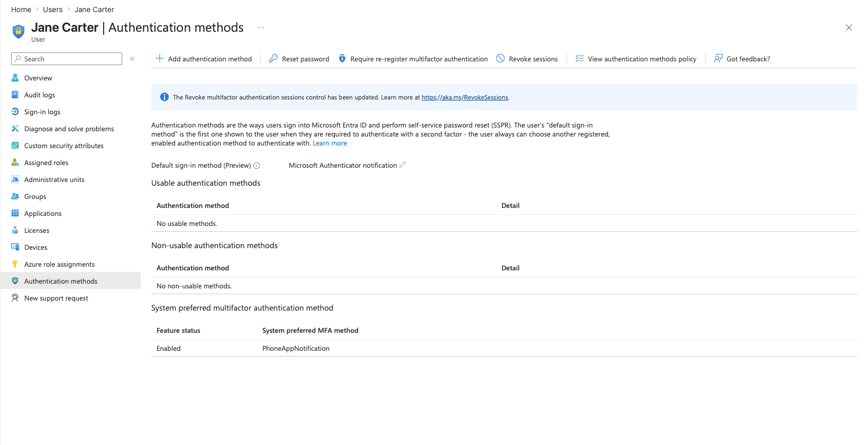The width and height of the screenshot is (868, 445).
Task: Click the Devices monitor icon
Action: [15, 247]
